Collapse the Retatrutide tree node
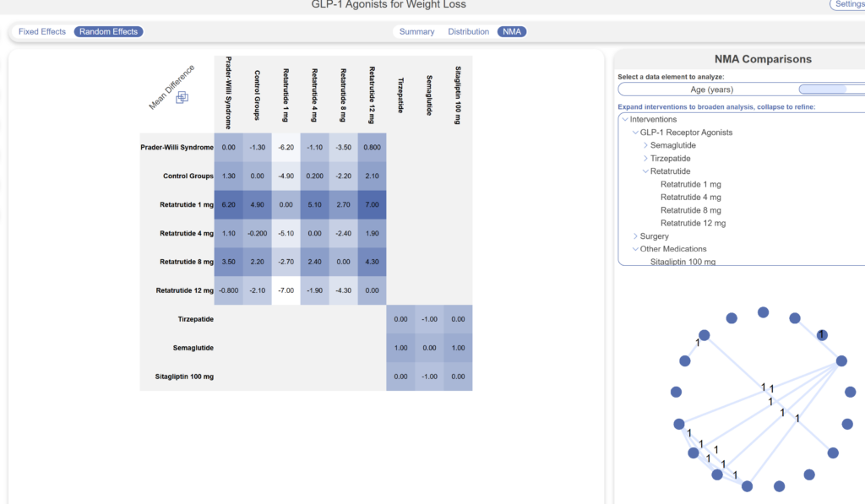This screenshot has height=504, width=865. (645, 171)
